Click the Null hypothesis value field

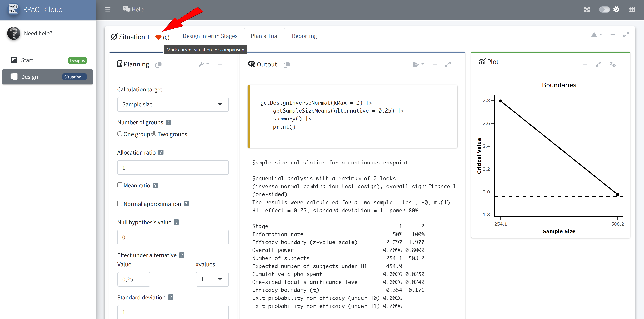(173, 237)
